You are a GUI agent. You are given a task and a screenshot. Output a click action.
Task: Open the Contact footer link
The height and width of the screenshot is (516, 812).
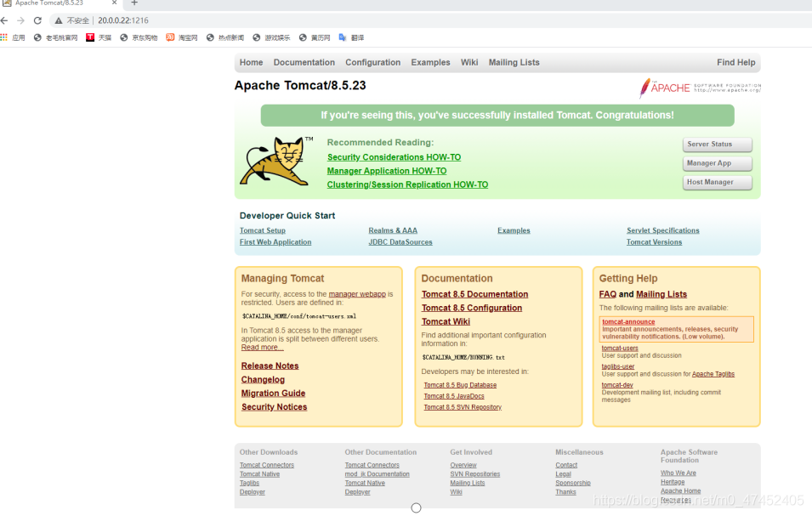click(x=566, y=465)
